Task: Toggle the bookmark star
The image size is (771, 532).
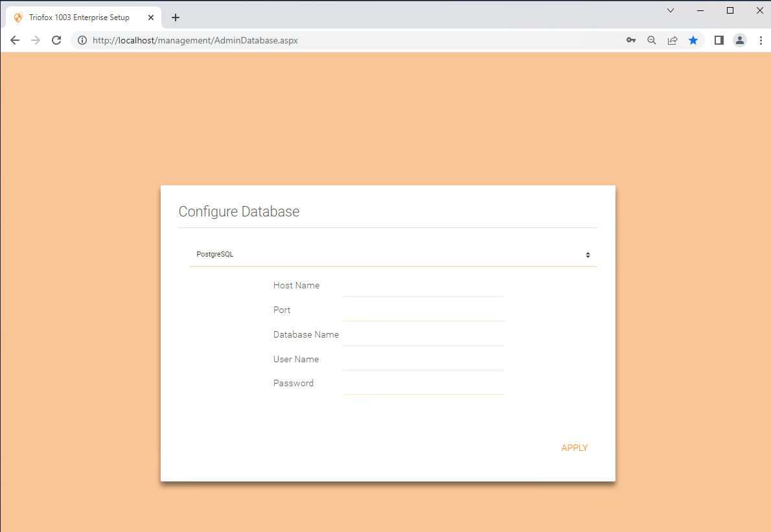Action: [x=693, y=40]
